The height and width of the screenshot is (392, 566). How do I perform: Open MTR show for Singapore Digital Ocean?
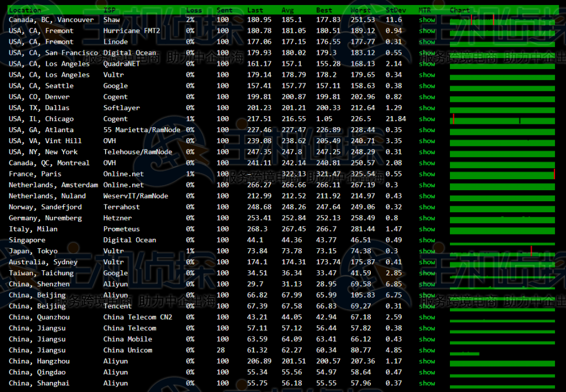[x=427, y=241]
